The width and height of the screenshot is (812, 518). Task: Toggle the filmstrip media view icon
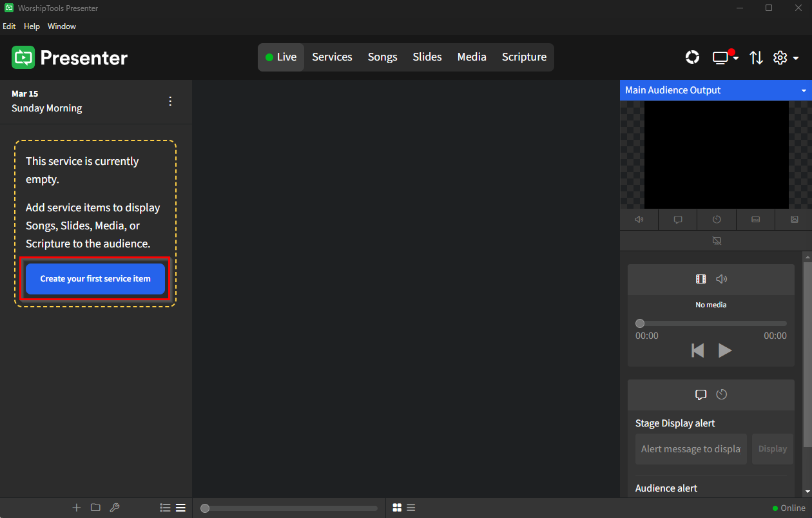coord(701,279)
